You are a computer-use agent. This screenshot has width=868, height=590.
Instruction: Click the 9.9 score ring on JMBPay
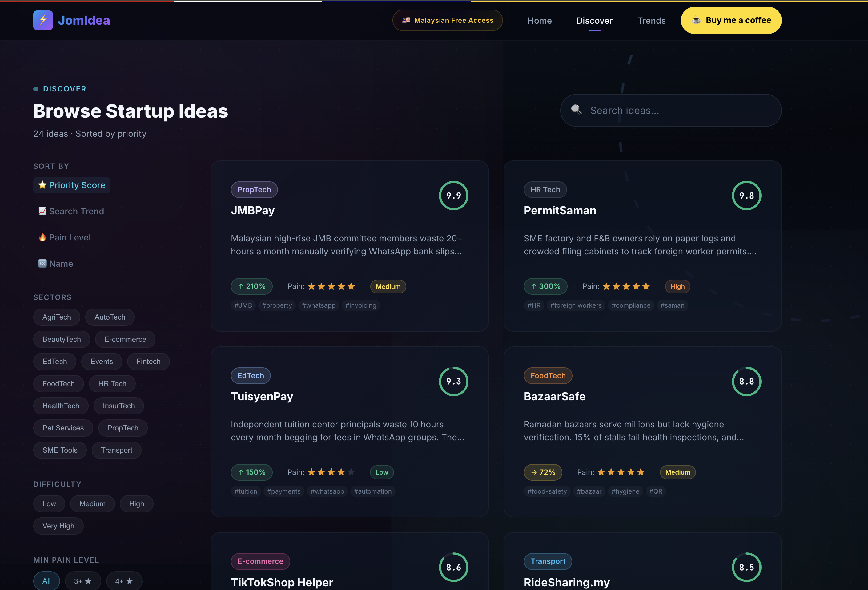pos(453,196)
